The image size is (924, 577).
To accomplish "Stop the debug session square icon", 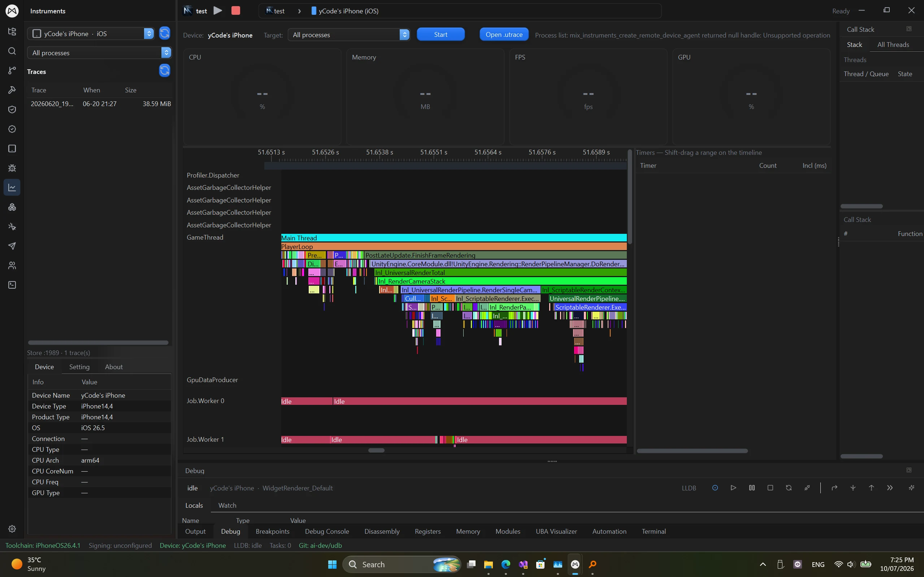I will pos(770,488).
